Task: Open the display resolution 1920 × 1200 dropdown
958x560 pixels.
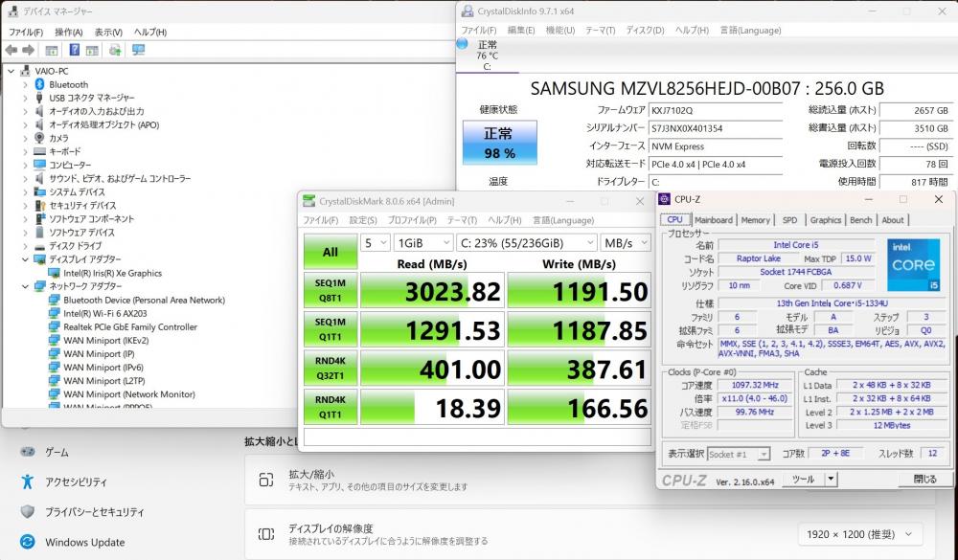Action: 859,534
